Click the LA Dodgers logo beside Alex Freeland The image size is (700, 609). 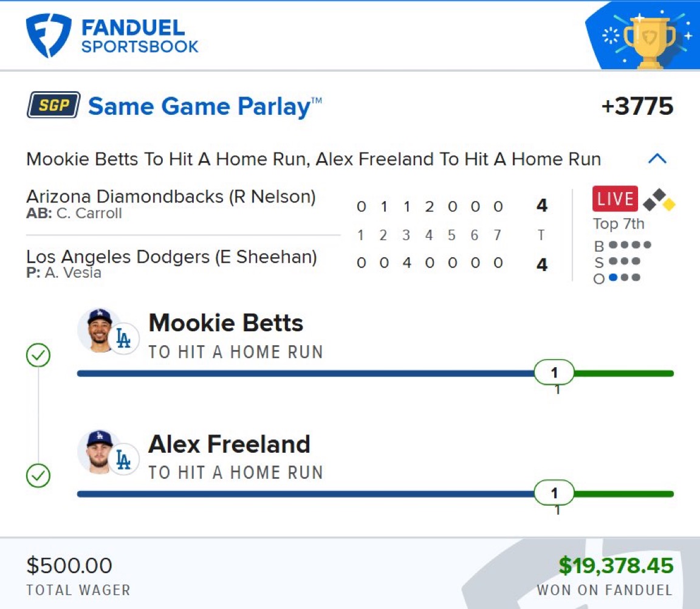(124, 459)
